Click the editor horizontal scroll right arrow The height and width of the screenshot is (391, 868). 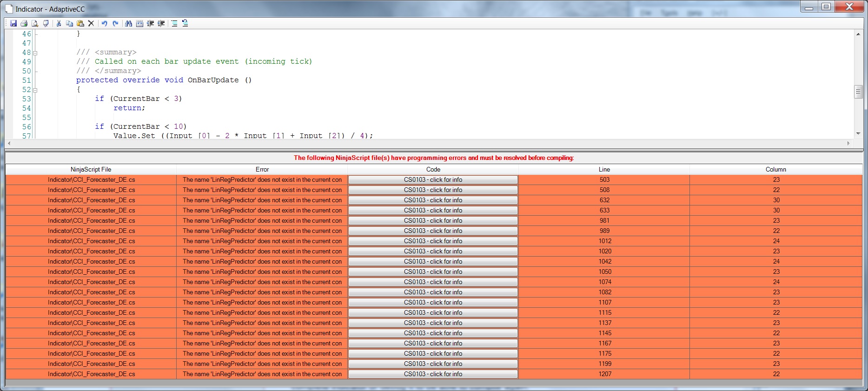tap(849, 143)
